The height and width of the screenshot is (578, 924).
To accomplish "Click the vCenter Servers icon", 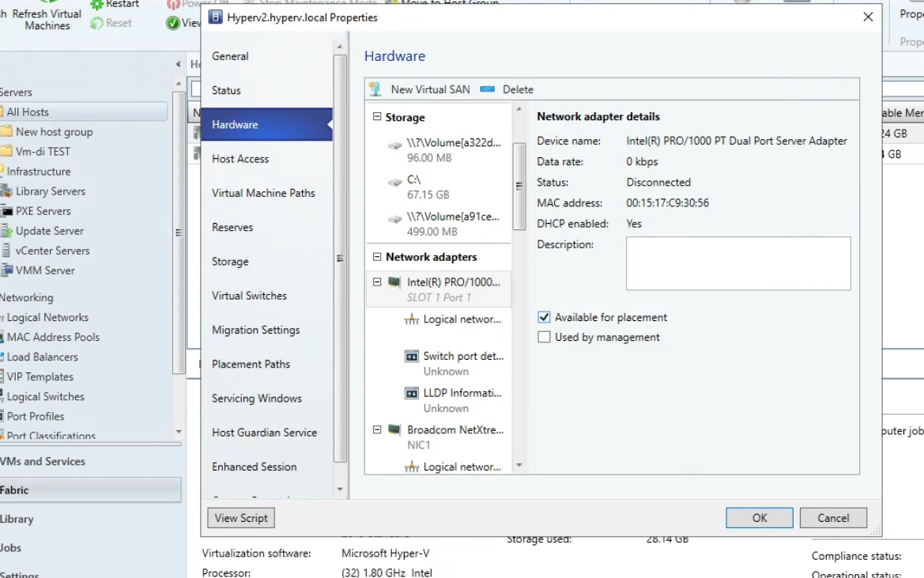I will (6, 251).
